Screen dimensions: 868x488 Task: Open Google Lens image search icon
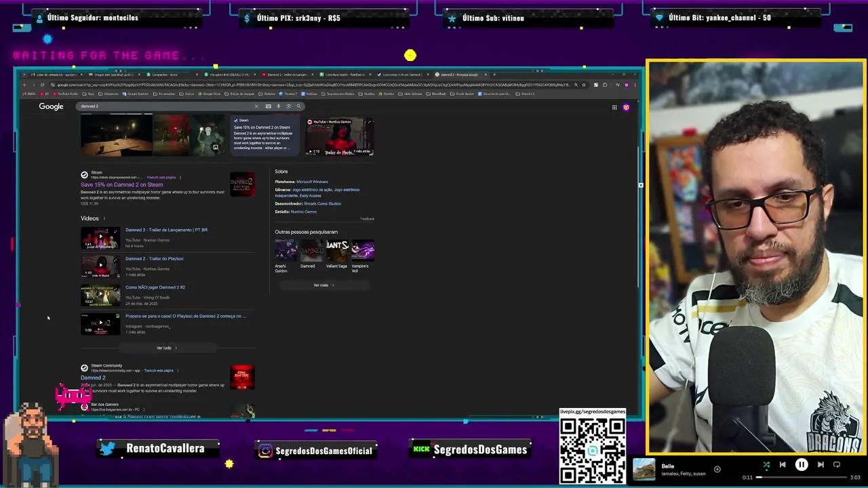(288, 106)
